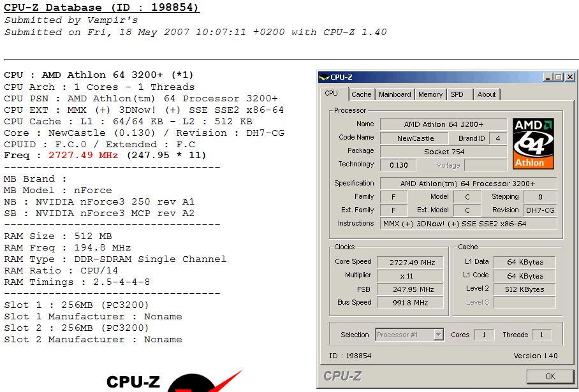
Task: Click the Stepping value 0
Action: (x=540, y=197)
